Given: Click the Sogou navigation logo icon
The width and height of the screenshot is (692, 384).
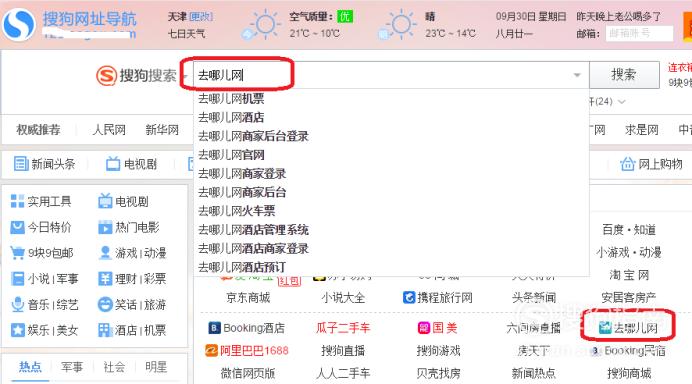Looking at the screenshot, I should click(19, 24).
